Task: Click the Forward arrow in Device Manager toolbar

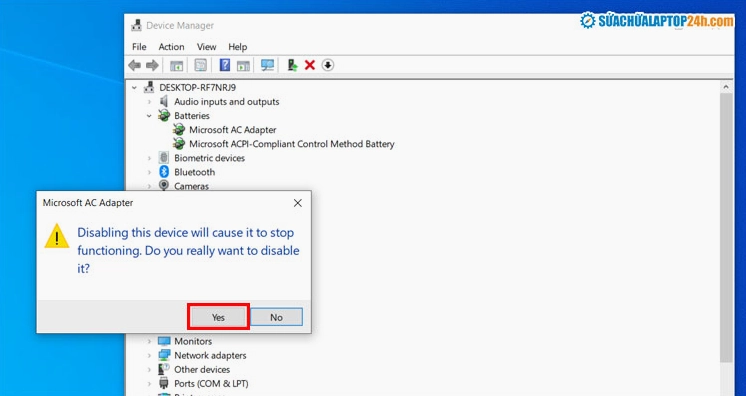Action: 152,65
